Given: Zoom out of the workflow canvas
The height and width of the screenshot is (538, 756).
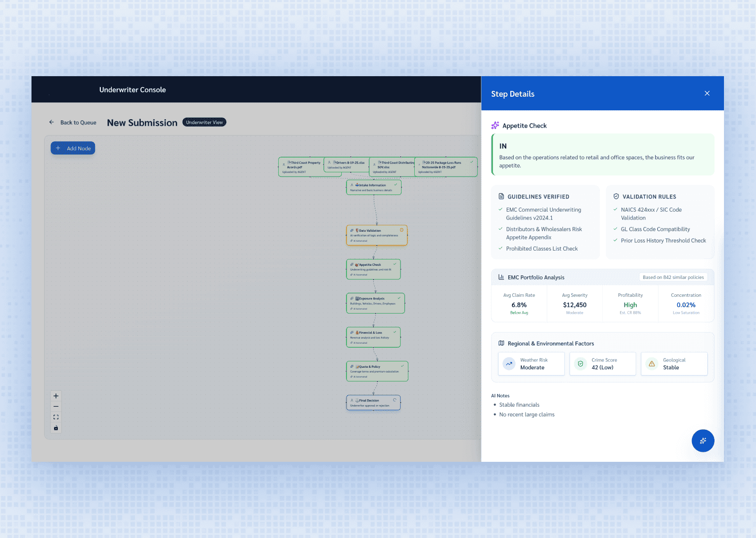Looking at the screenshot, I should coord(56,407).
